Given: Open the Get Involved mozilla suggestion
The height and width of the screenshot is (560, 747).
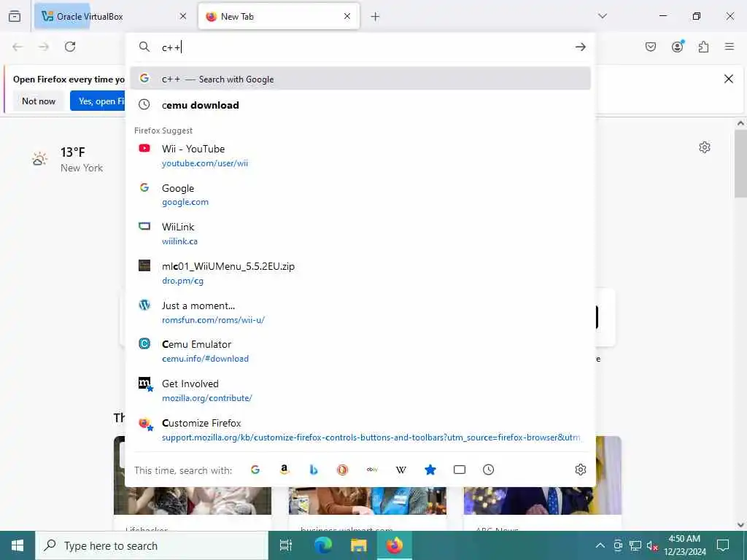Looking at the screenshot, I should point(360,391).
